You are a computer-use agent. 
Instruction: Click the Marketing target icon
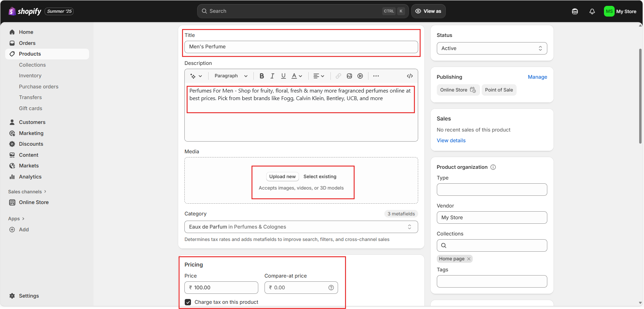(x=12, y=133)
